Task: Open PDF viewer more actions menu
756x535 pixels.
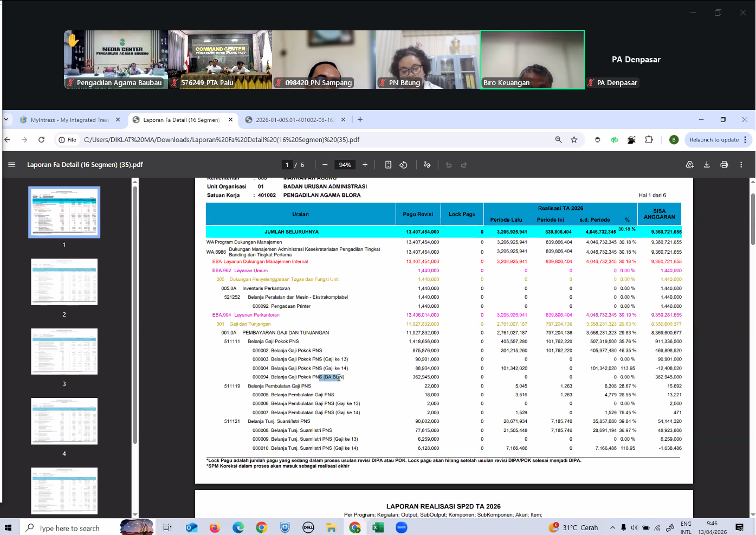Action: pos(741,165)
